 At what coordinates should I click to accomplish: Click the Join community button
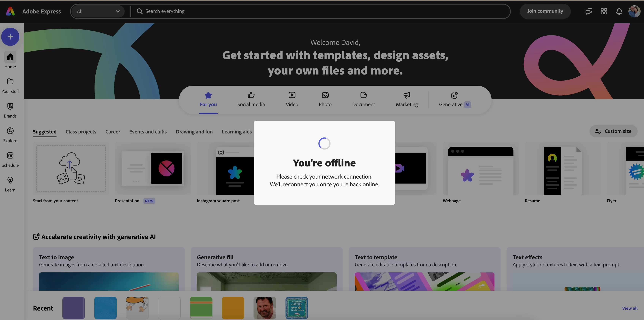point(545,11)
